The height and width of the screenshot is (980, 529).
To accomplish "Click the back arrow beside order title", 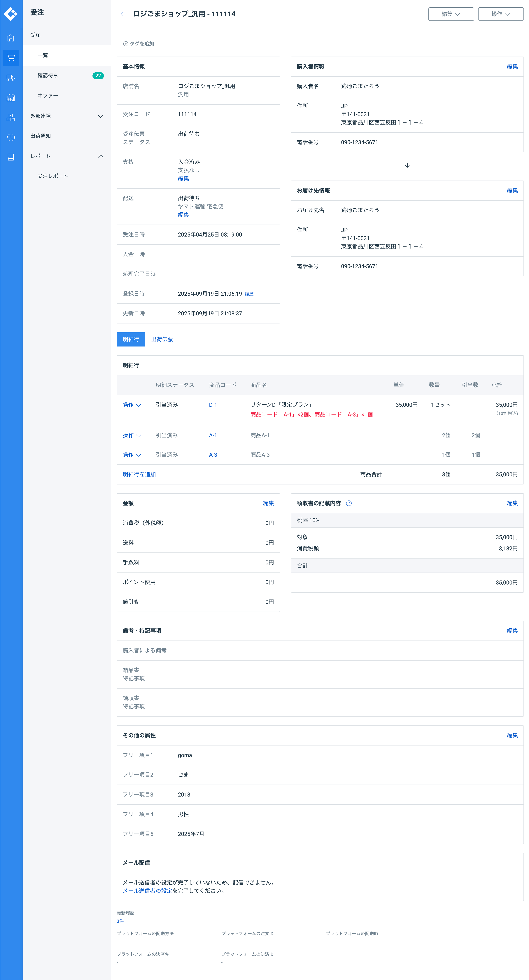I will [x=123, y=14].
